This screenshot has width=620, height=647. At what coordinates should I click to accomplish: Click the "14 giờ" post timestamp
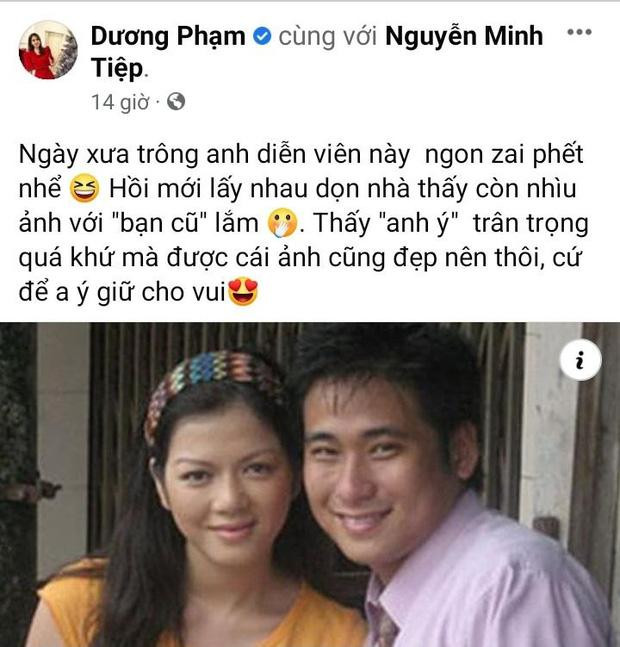pos(120,102)
